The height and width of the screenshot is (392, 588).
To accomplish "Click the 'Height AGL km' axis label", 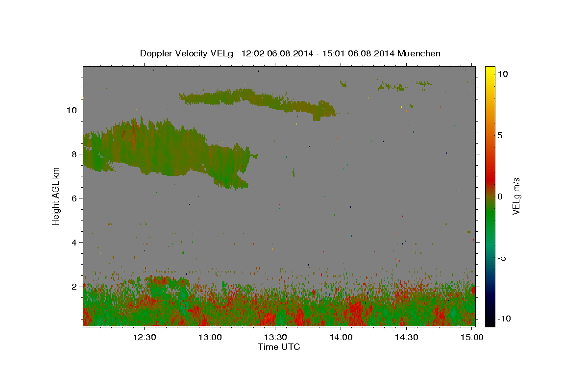I will (x=56, y=196).
